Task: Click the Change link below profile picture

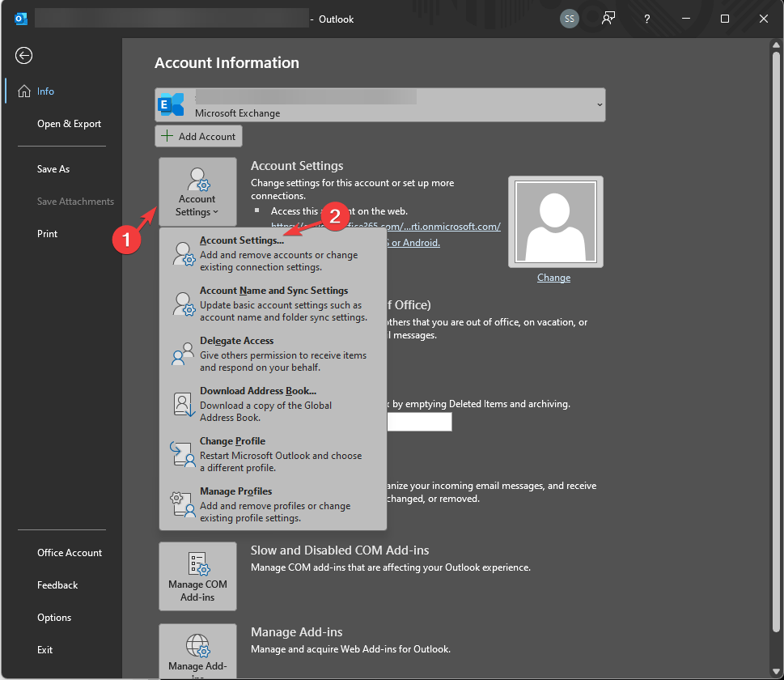Action: tap(553, 277)
